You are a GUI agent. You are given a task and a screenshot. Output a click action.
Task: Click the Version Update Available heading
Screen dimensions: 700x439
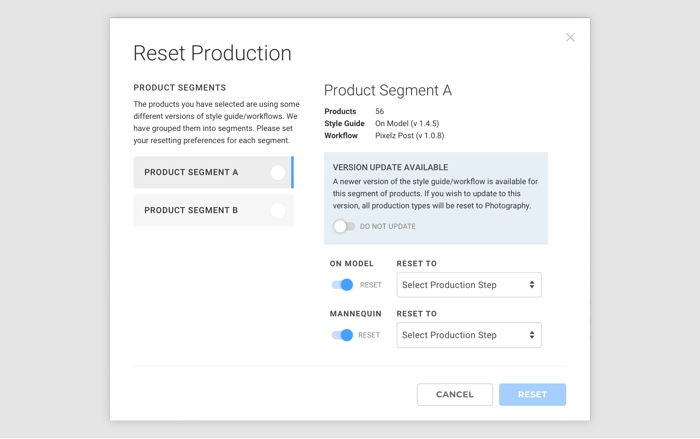390,167
